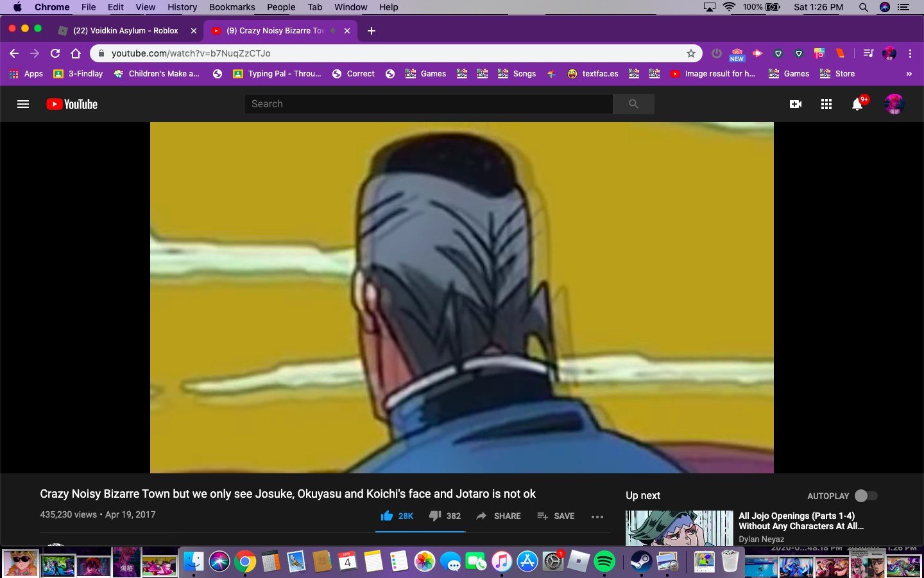Open the 3-Findlay bookmark
The width and height of the screenshot is (924, 578).
click(78, 74)
